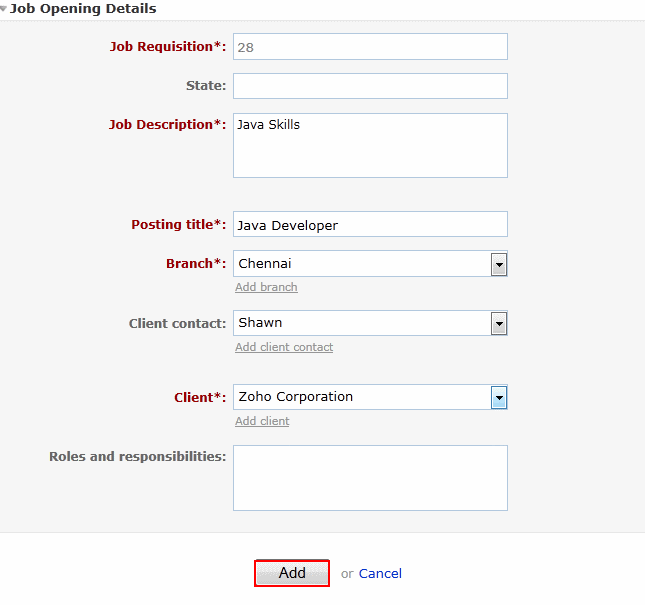Select the Posting title input box
This screenshot has height=605, width=645.
(370, 225)
